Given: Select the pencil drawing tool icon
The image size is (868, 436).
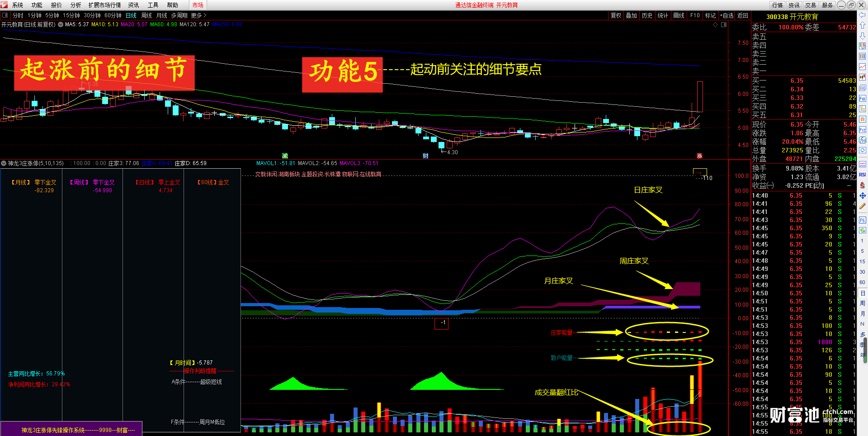Looking at the screenshot, I should 863,206.
